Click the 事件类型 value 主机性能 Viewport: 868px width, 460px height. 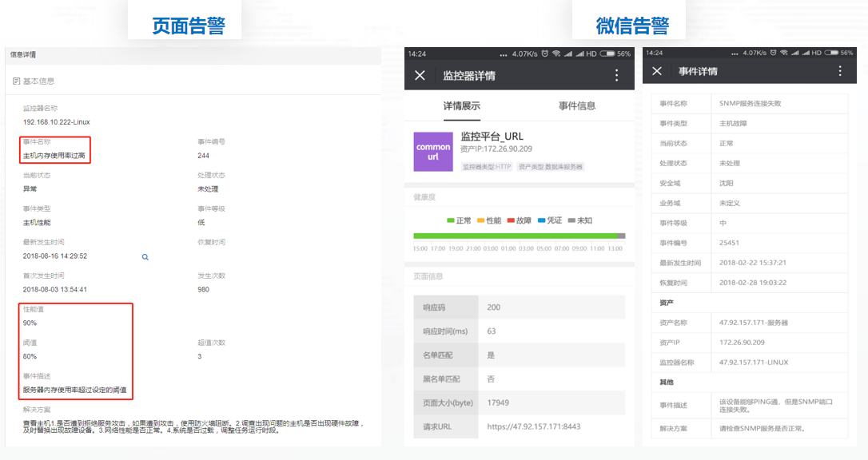coord(37,222)
